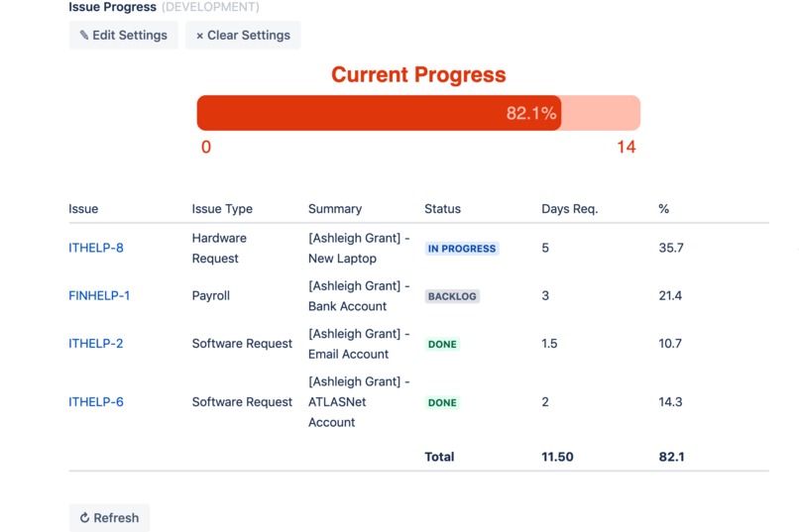This screenshot has width=799, height=532.
Task: Select Software Request cell in ITHELP-6 row
Action: tap(242, 402)
